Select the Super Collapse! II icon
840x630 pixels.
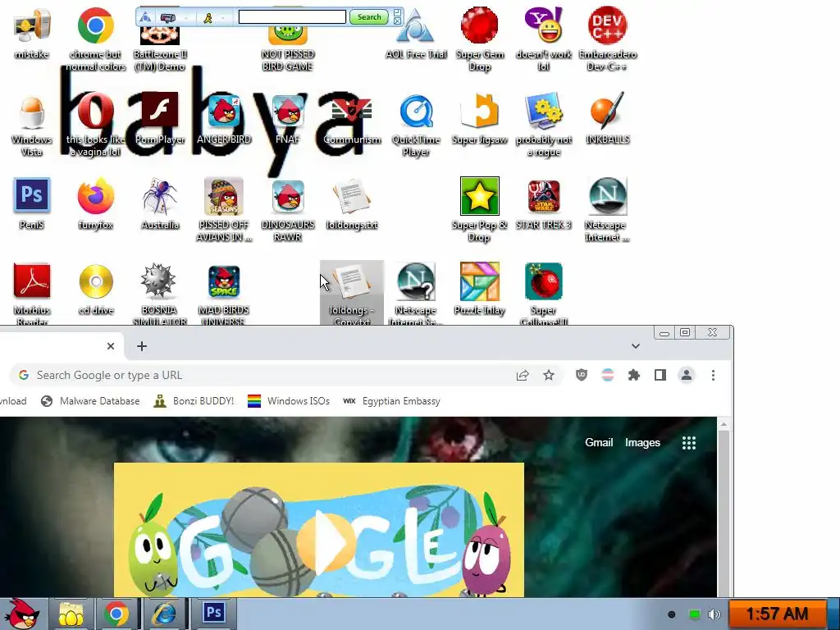(x=544, y=294)
